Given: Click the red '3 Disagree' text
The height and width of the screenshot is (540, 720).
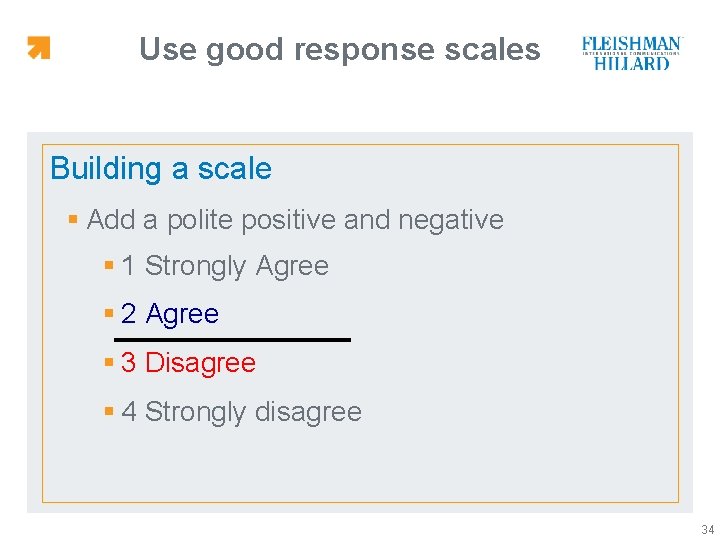Looking at the screenshot, I should [200, 362].
